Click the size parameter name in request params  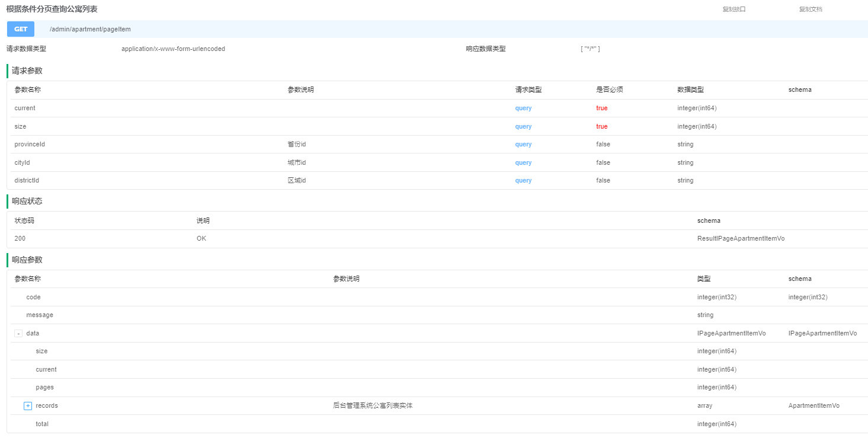tap(20, 127)
